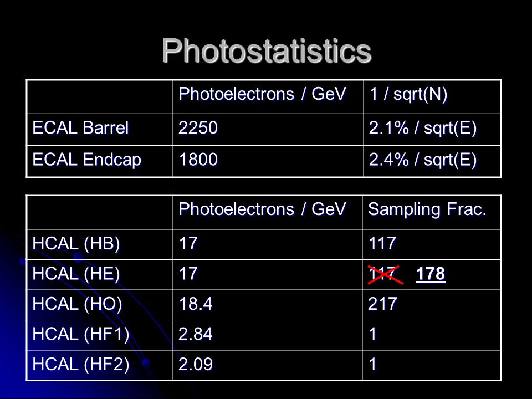Image resolution: width=532 pixels, height=399 pixels.
Task: Click the "1" sampling value in HF2 row
Action: pos(372,364)
